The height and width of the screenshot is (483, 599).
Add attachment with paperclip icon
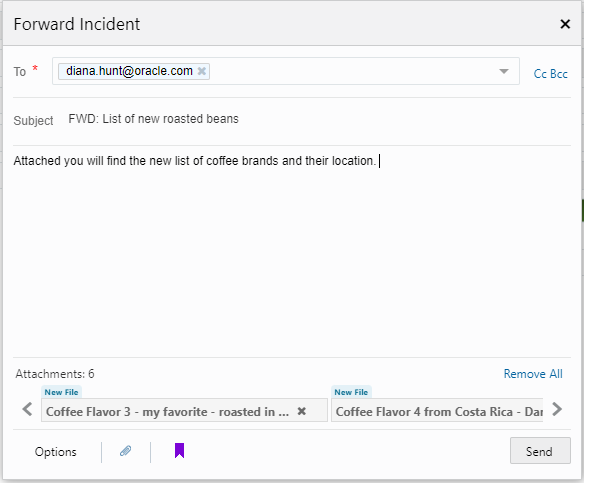point(126,451)
